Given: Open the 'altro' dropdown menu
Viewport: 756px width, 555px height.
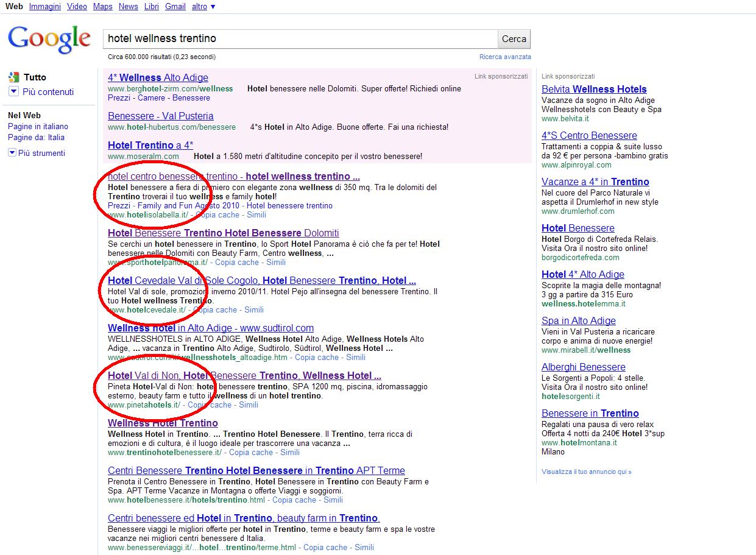Looking at the screenshot, I should coord(203,6).
